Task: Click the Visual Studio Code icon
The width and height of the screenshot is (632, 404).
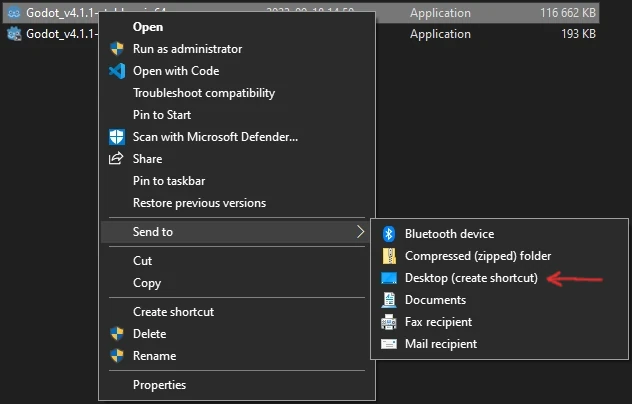Action: [115, 71]
